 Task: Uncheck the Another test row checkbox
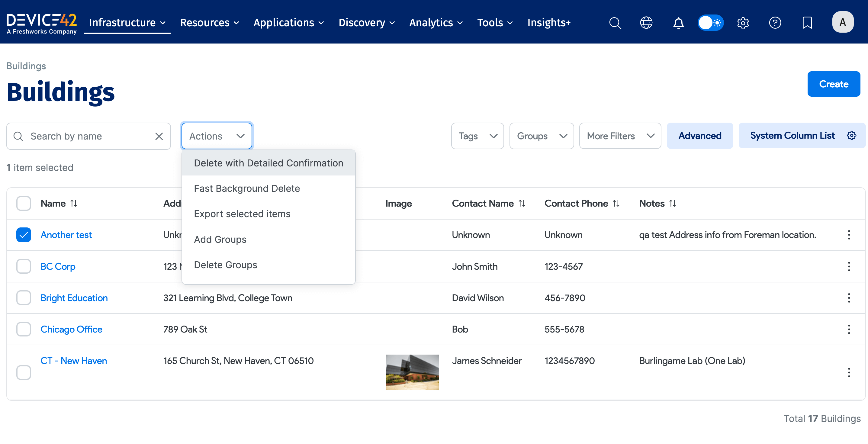24,235
